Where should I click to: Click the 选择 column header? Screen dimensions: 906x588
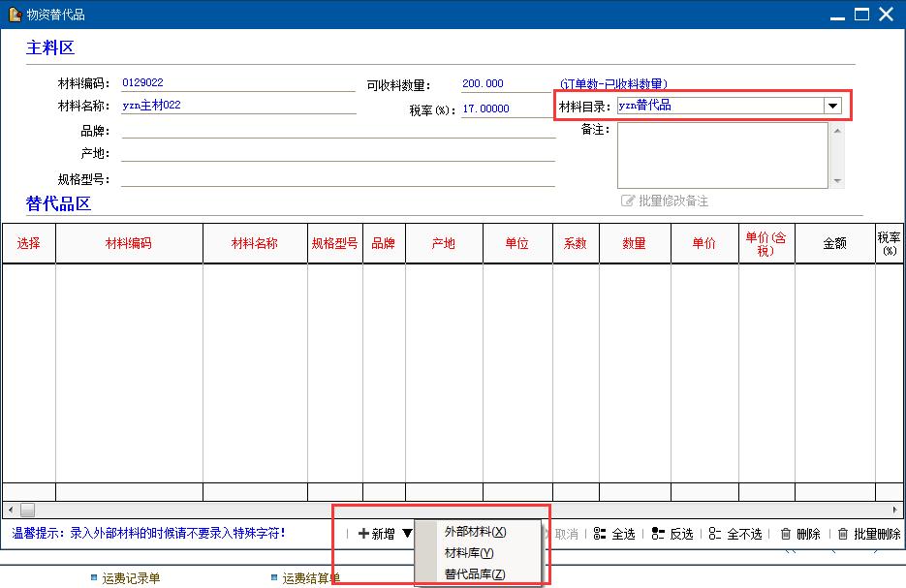pyautogui.click(x=29, y=243)
